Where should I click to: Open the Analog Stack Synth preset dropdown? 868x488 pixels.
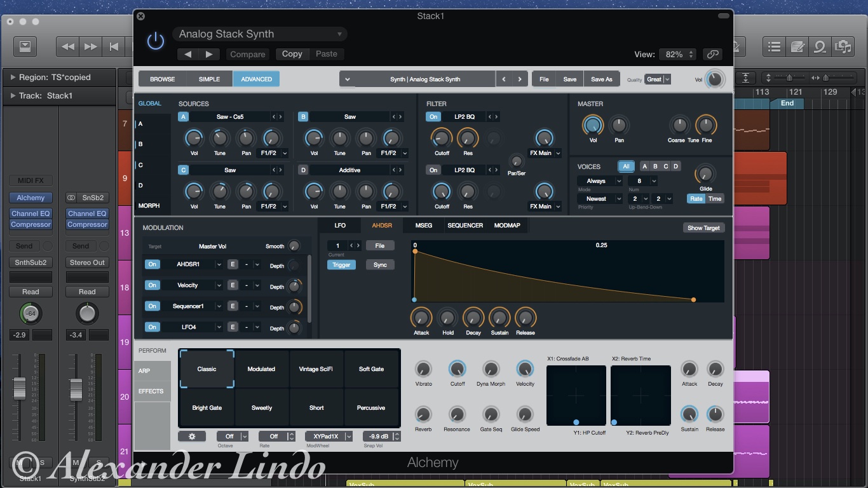(x=260, y=34)
